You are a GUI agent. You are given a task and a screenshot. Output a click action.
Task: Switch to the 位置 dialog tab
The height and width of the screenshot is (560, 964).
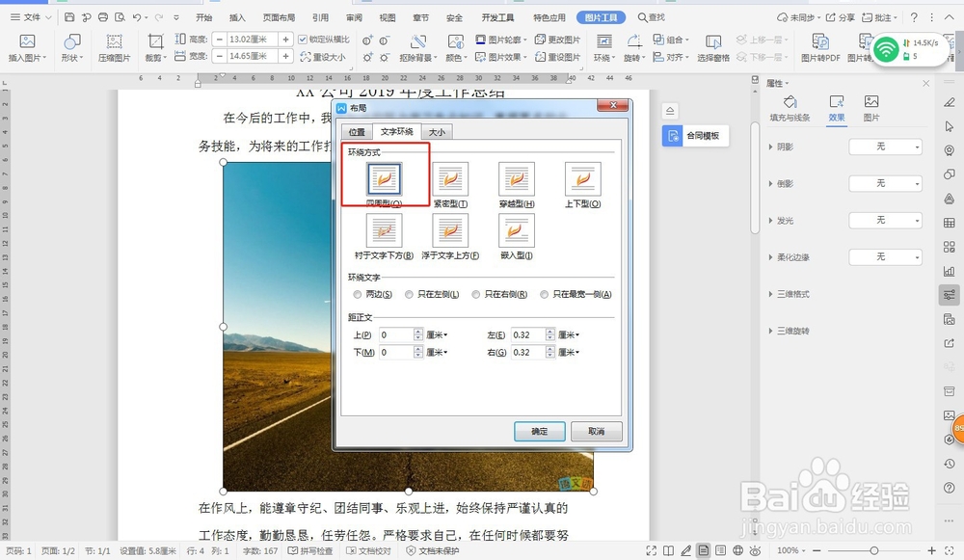tap(357, 132)
